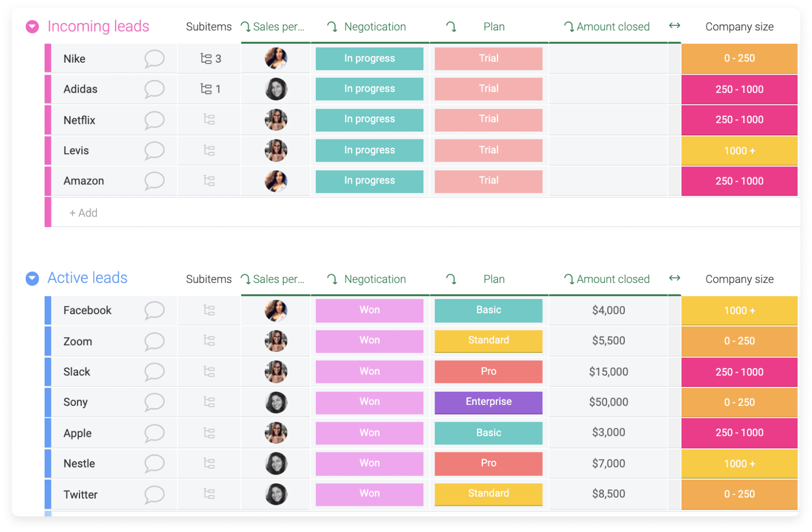Open the Nike item
This screenshot has width=812, height=532.
tap(74, 59)
